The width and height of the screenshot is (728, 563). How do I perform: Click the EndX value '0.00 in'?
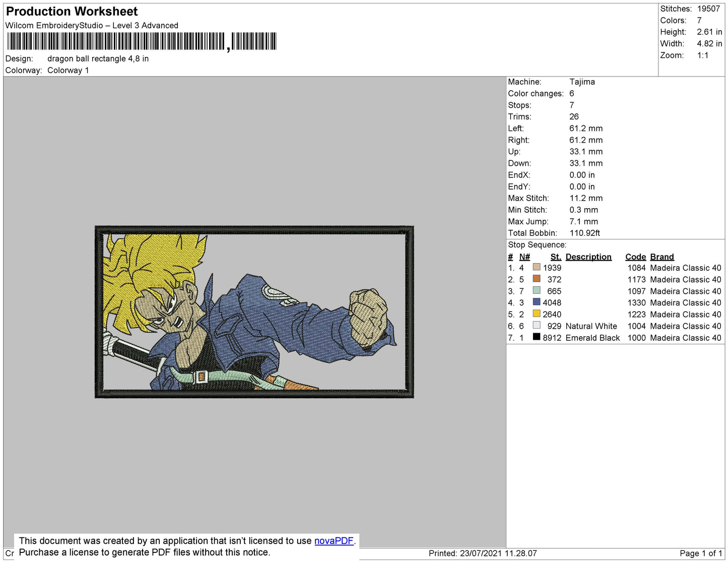[582, 175]
